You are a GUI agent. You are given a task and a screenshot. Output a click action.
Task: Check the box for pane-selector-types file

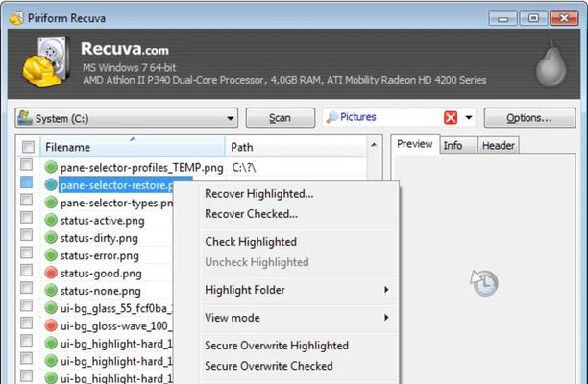click(26, 200)
